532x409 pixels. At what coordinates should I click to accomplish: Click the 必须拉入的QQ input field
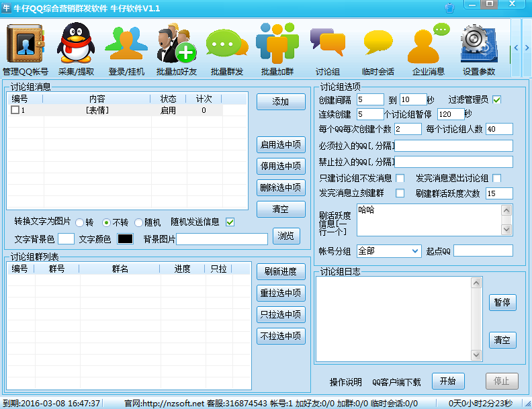[x=453, y=146]
